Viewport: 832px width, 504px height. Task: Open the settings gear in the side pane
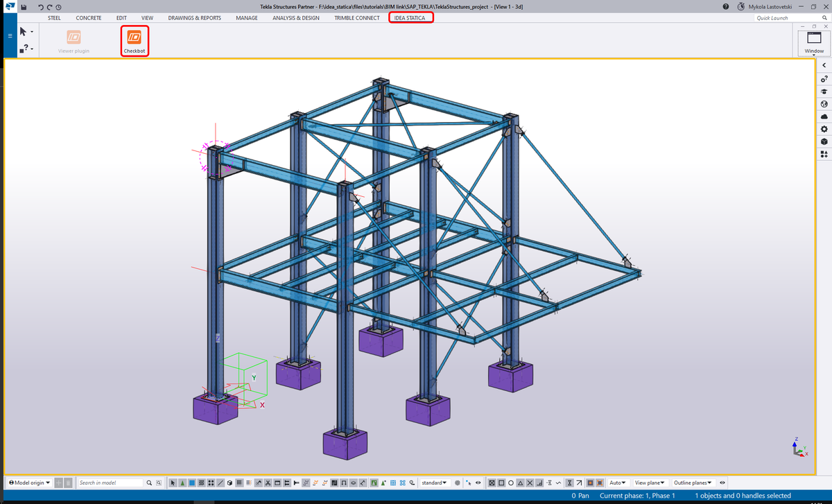coord(824,128)
